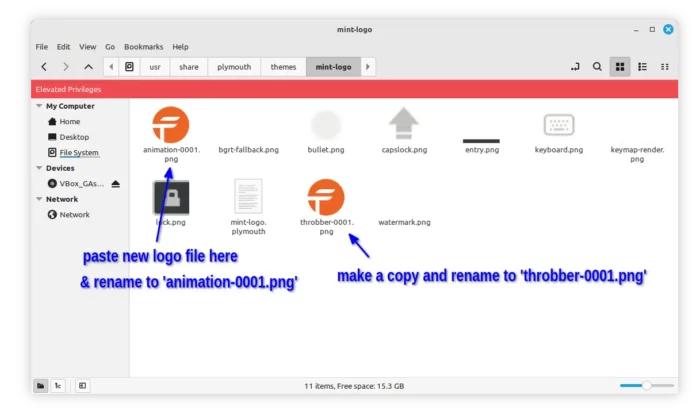Select the animation-0001.png file icon
The image size is (700, 414).
coord(171,125)
